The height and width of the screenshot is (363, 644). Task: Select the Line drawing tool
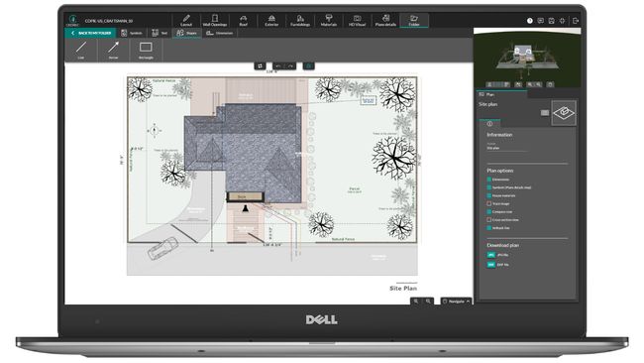81,51
